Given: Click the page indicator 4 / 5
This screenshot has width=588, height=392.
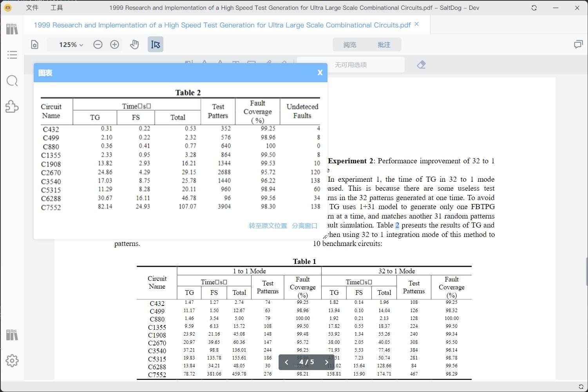Looking at the screenshot, I should [x=307, y=362].
